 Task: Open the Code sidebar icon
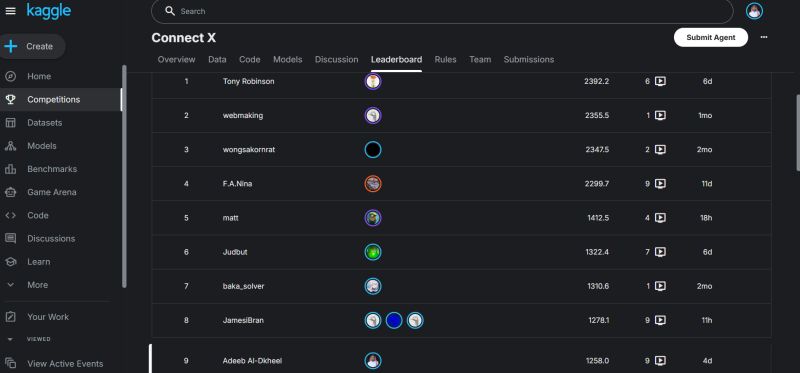coord(10,215)
